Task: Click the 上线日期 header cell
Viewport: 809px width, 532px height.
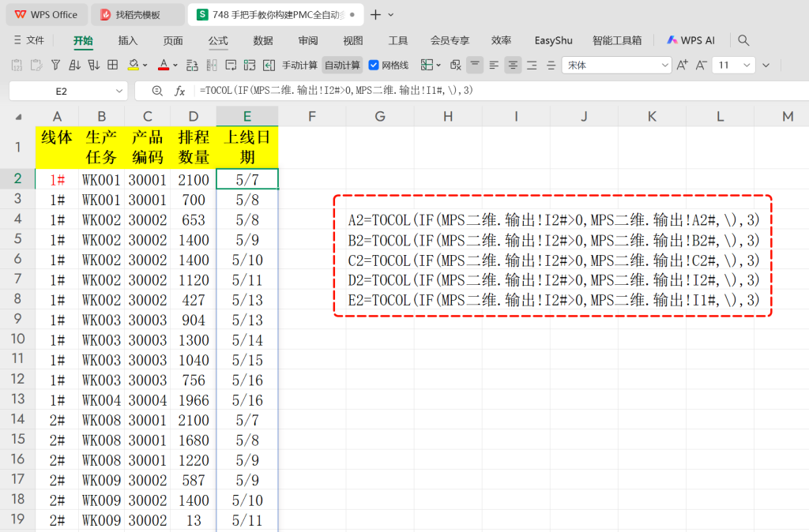Action: [x=247, y=148]
